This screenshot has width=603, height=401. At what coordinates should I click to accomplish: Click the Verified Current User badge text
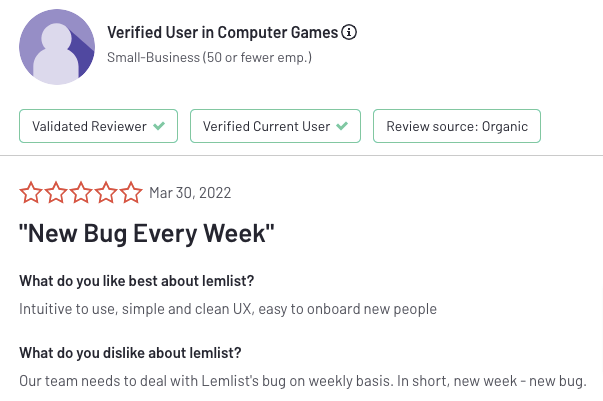pyautogui.click(x=266, y=127)
